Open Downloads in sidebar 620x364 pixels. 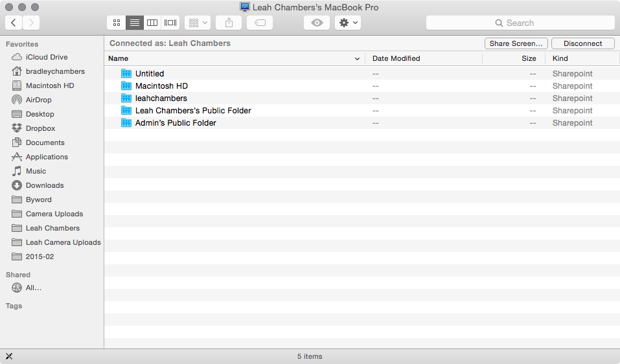pos(44,185)
